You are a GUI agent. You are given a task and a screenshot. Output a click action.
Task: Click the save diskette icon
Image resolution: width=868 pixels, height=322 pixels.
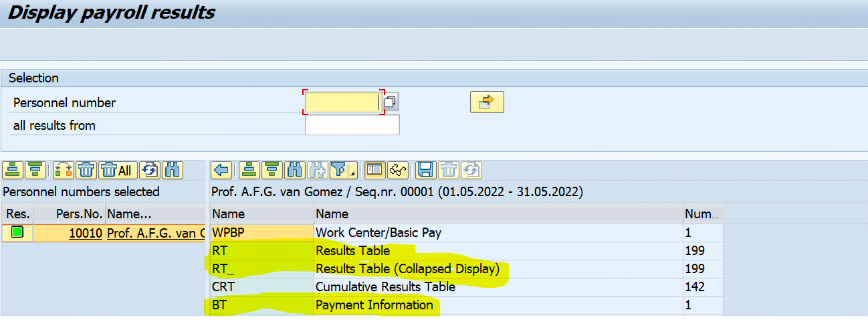(425, 170)
